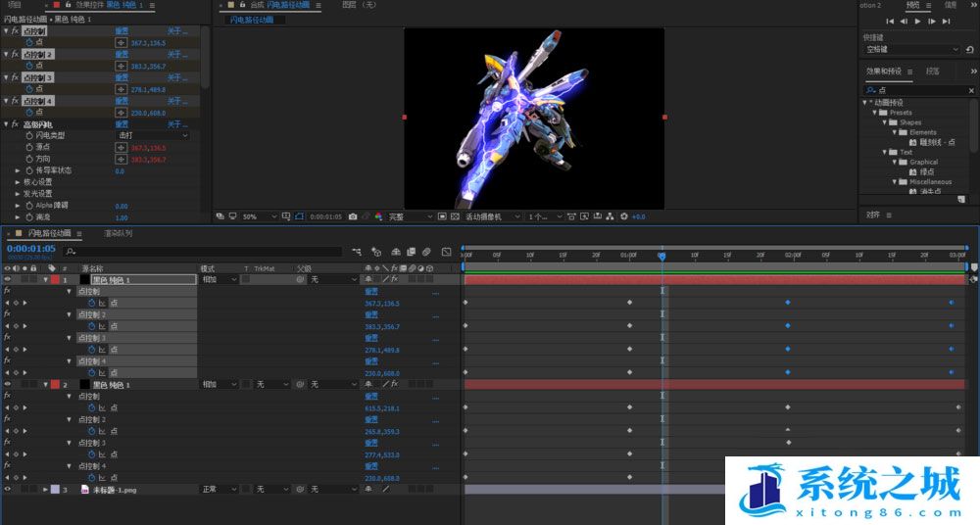This screenshot has width=980, height=525.
Task: Hide layer 2 with its eye icon
Action: [8, 384]
